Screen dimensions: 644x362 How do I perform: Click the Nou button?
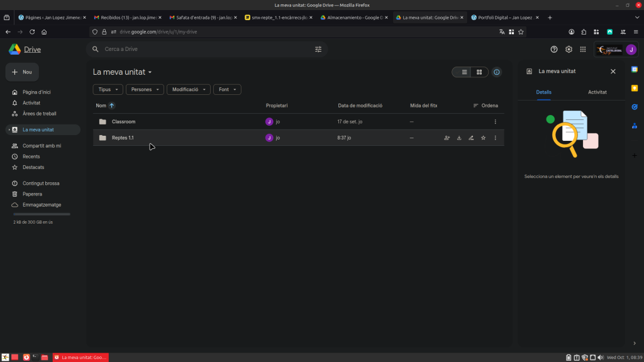point(22,72)
